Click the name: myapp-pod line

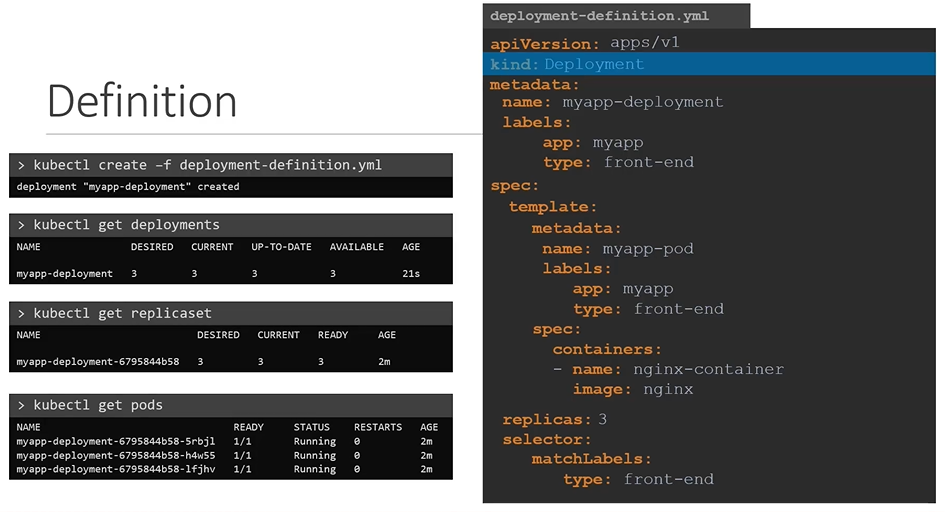click(x=617, y=249)
